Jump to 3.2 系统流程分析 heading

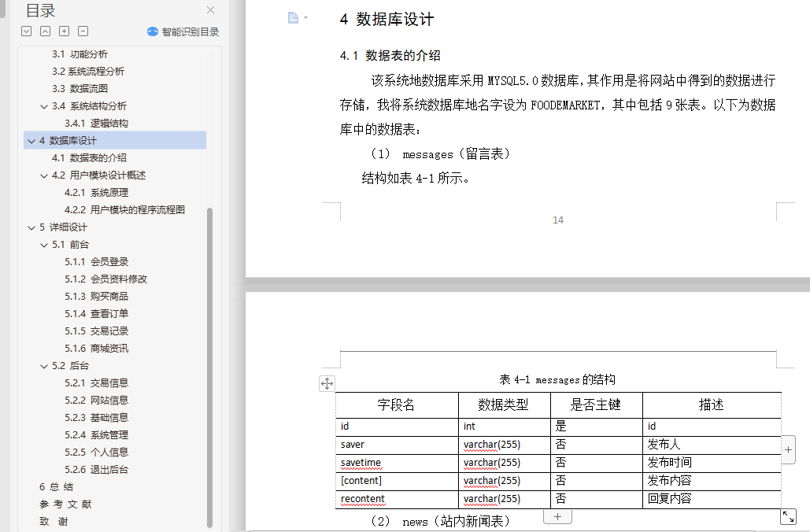point(88,72)
